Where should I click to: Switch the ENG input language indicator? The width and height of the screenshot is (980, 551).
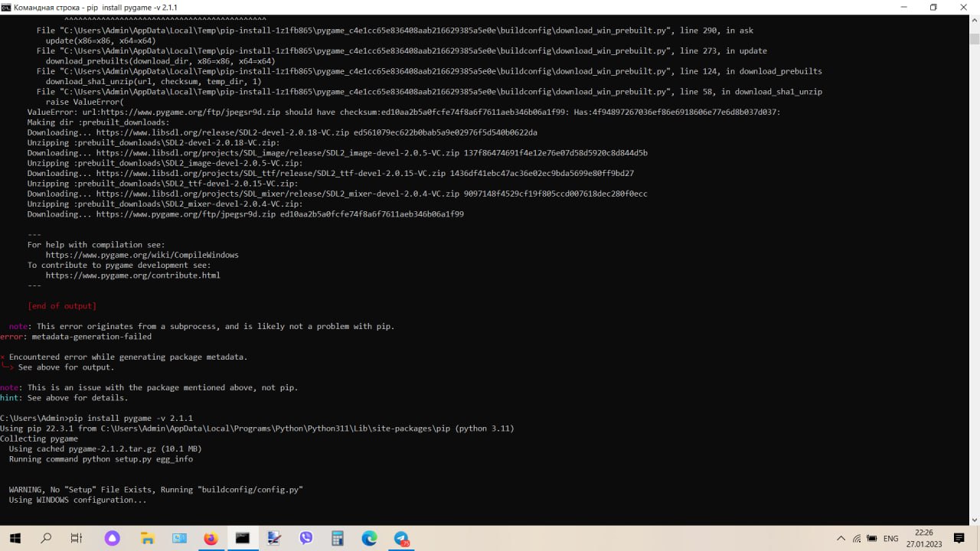890,539
